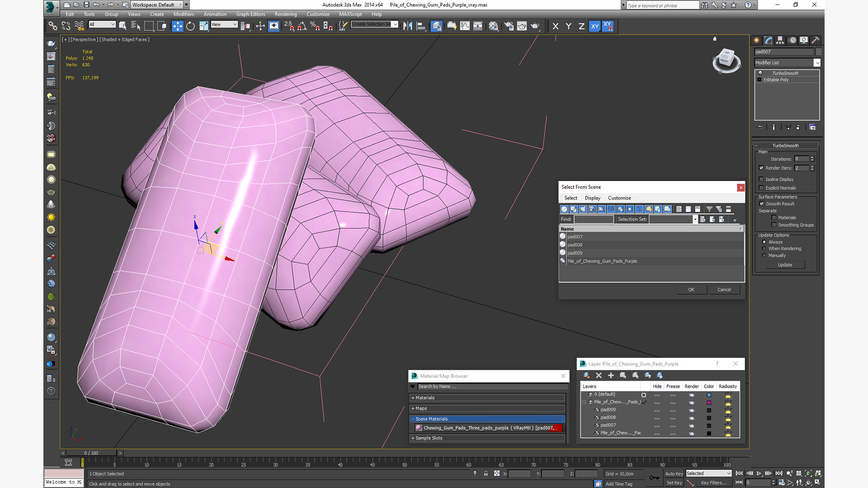The image size is (868, 488).
Task: Open the Modifiers menu
Action: pos(184,14)
